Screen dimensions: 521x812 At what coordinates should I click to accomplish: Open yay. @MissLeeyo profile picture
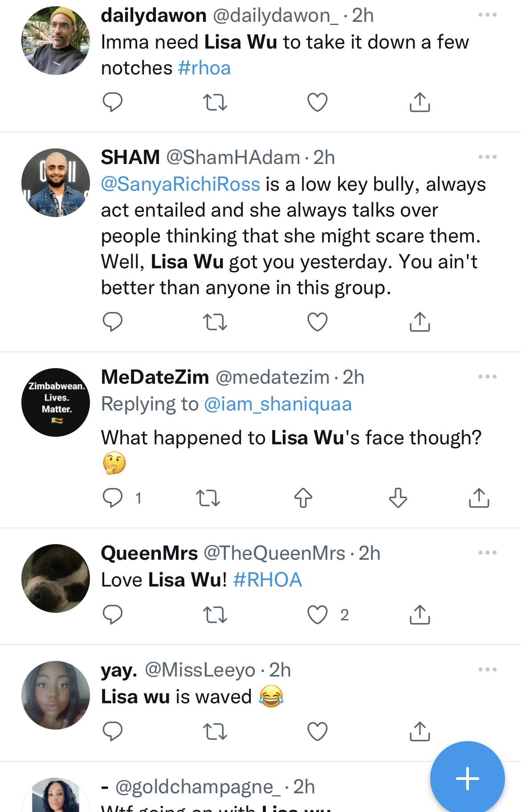56,695
